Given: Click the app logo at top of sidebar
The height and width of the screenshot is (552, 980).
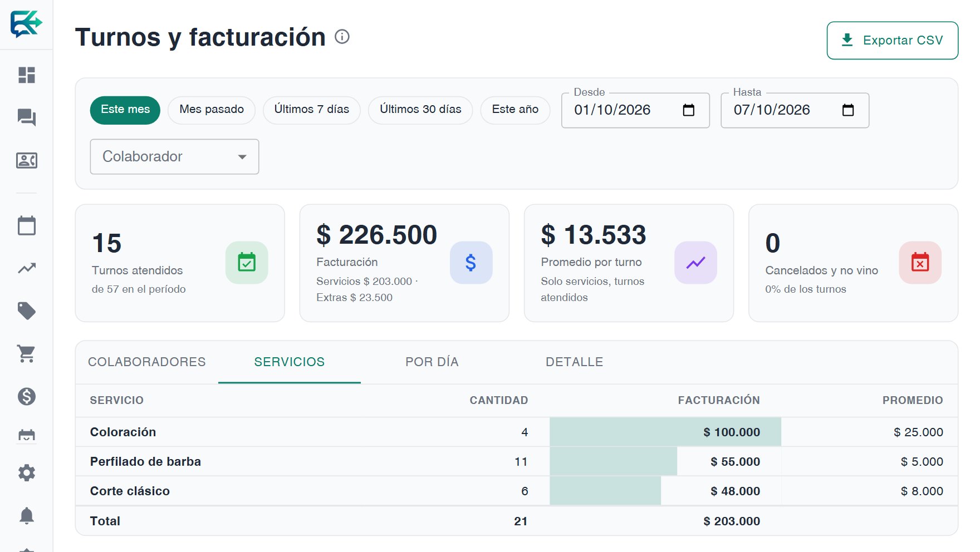Looking at the screenshot, I should coord(26,24).
